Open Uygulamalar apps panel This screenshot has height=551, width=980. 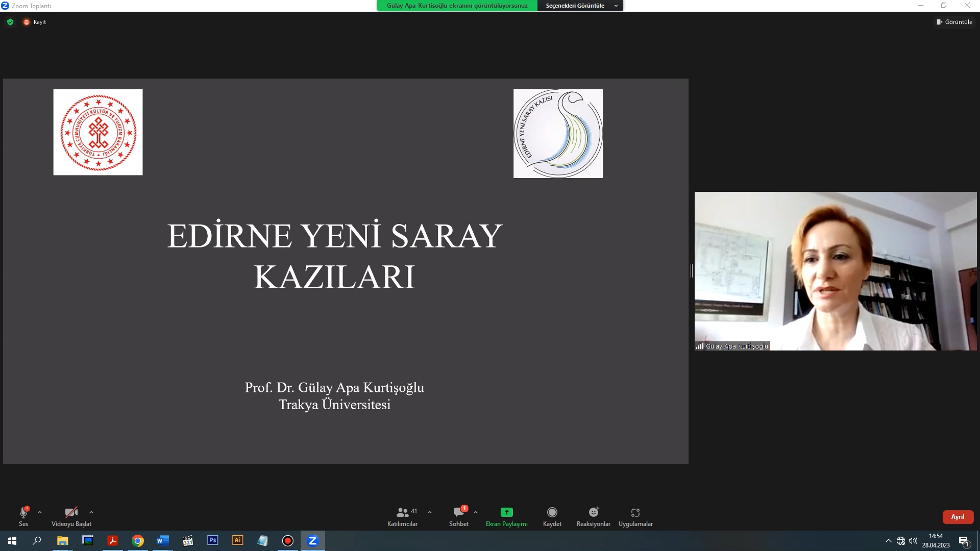(635, 516)
